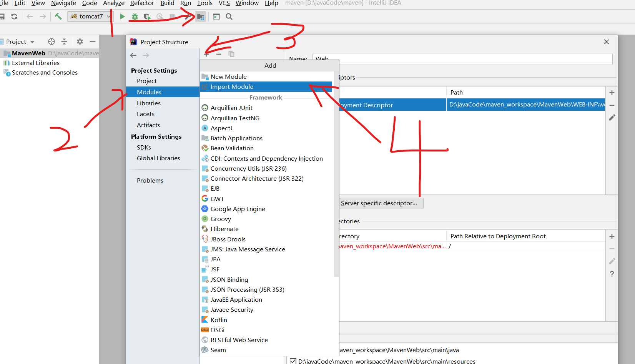Select the Deployment Descriptor path cell
635x364 pixels.
tap(526, 105)
